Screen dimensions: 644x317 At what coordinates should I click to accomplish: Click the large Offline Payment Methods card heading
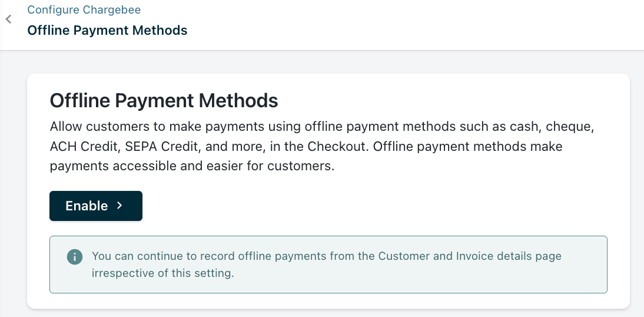coord(164,101)
